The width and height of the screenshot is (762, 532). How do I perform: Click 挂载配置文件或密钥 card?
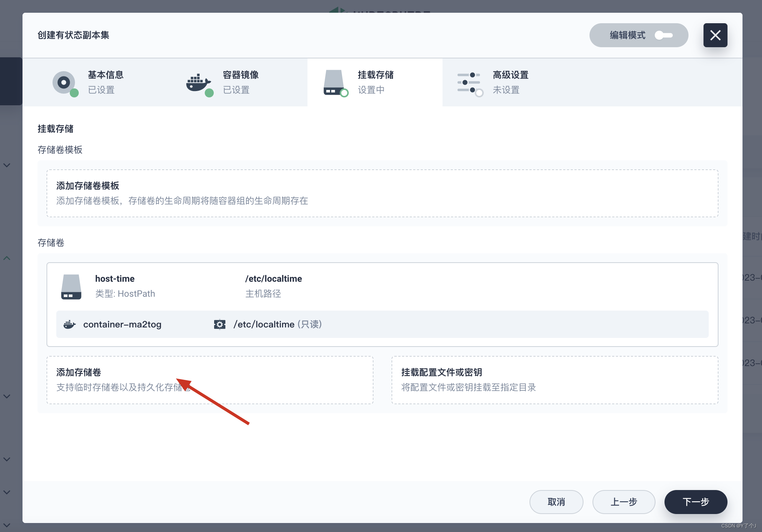coord(555,380)
